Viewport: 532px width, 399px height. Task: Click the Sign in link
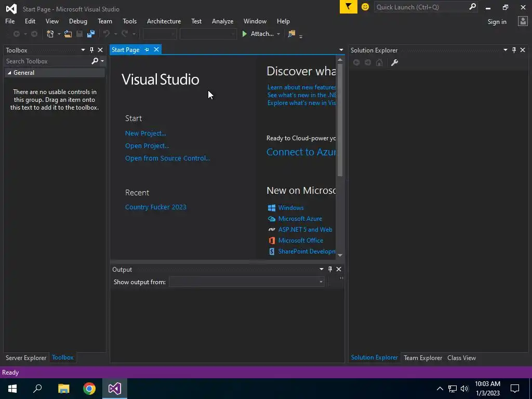point(497,21)
